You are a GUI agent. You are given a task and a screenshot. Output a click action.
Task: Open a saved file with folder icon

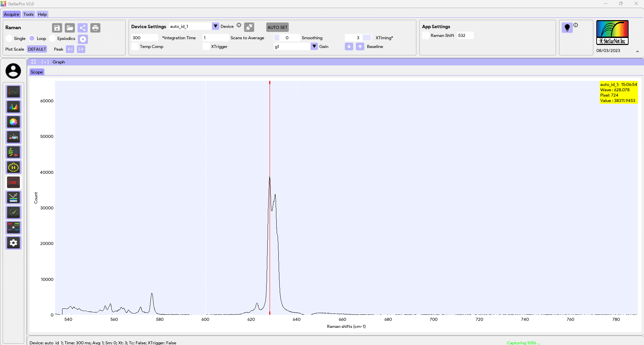70,28
